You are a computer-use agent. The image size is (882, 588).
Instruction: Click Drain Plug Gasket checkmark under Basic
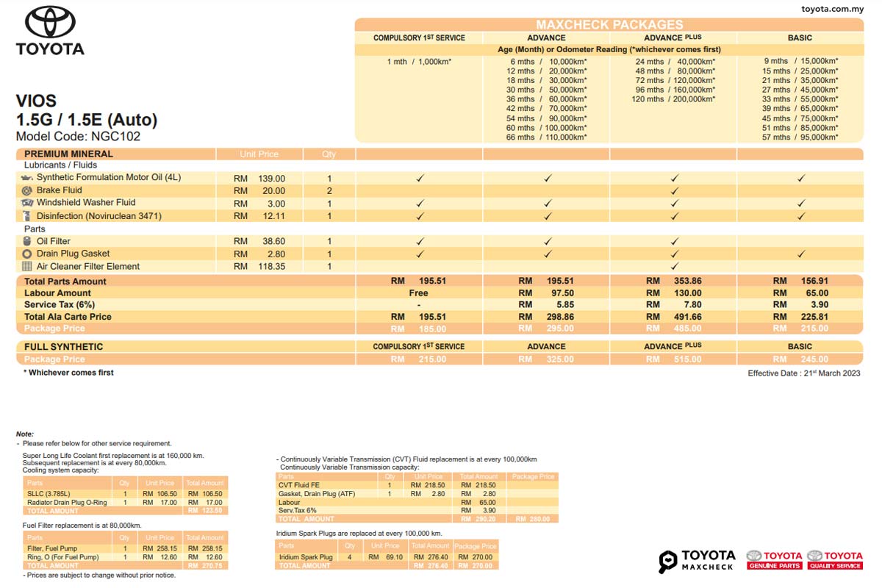pos(801,254)
